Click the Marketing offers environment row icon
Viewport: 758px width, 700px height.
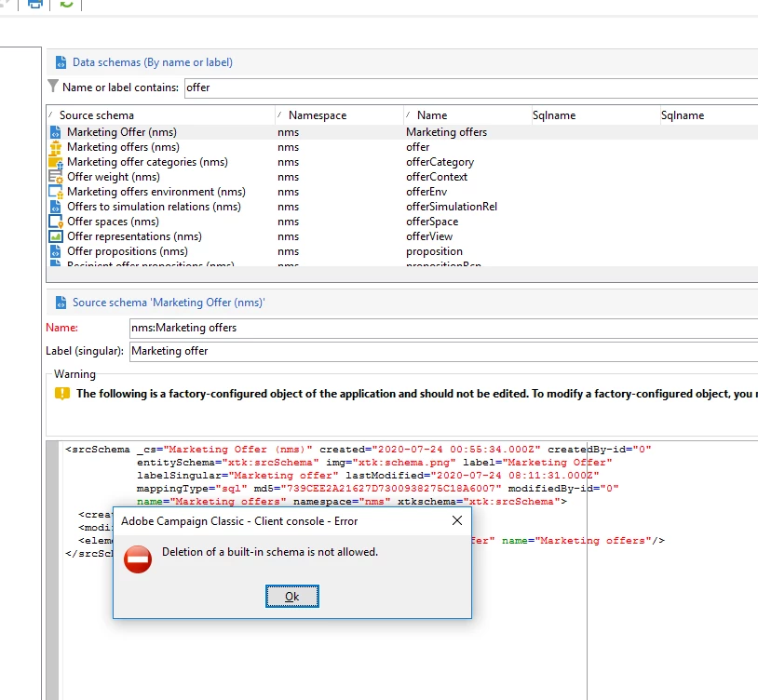pyautogui.click(x=56, y=192)
